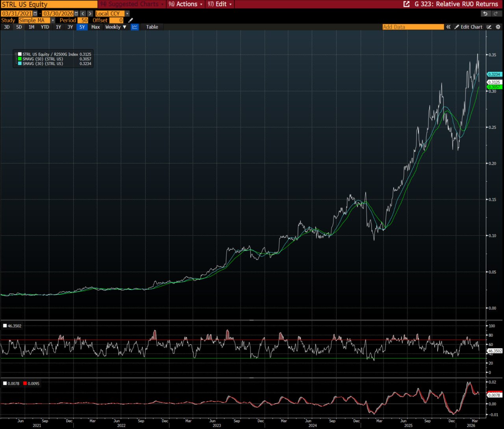Toggle the STRL US Equity / R2500G Index checkbox
504x429 pixels.
19,54
